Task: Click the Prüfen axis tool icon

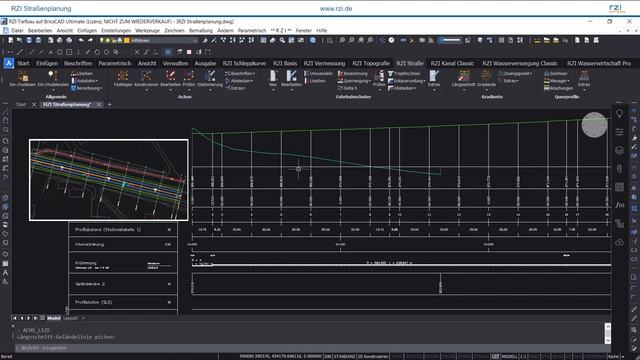Action: [189, 76]
